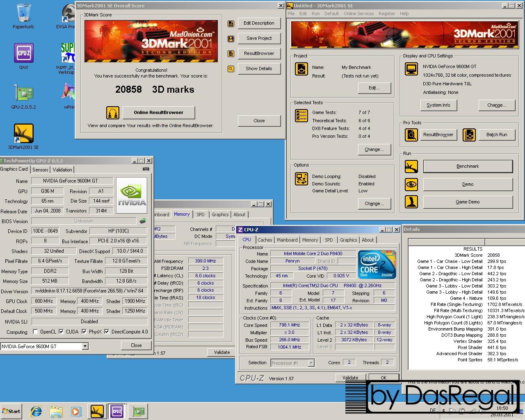Viewport: 525px width, 420px height.
Task: Click the Benchmark button in Run section
Action: pyautogui.click(x=468, y=166)
